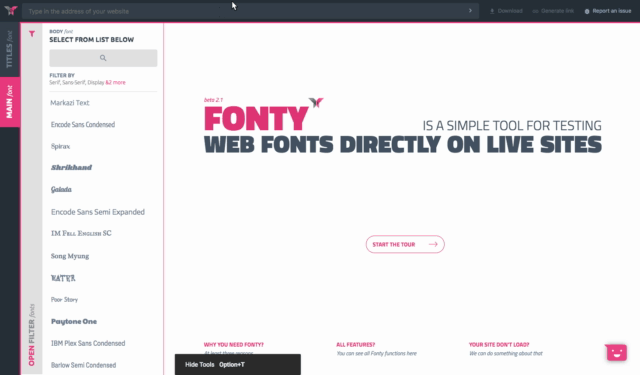Click the Download button in top bar
This screenshot has height=375, width=640.
coord(506,11)
